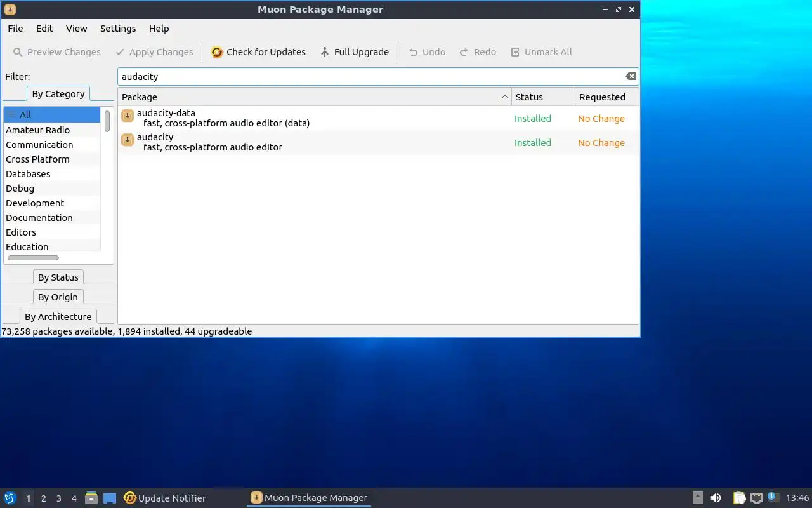
Task: Click the update notification tray icon
Action: (773, 498)
